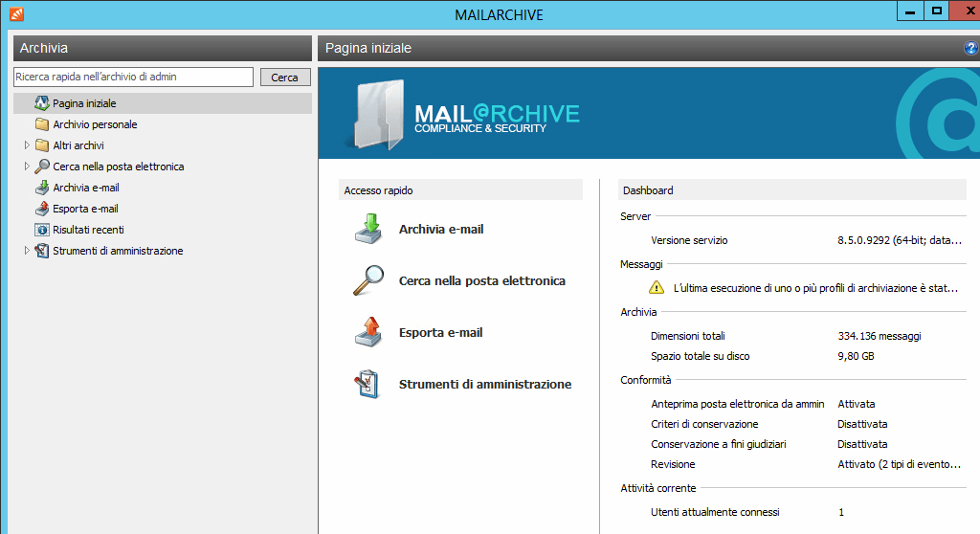Click the Archivia e-mail icon in the sidebar tree
980x534 pixels.
click(x=42, y=188)
